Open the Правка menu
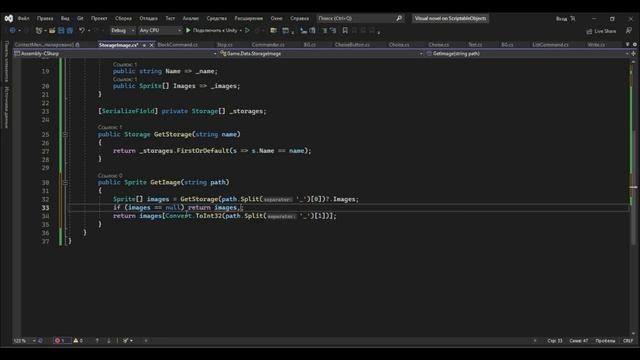Image resolution: width=640 pixels, height=360 pixels. pos(45,18)
